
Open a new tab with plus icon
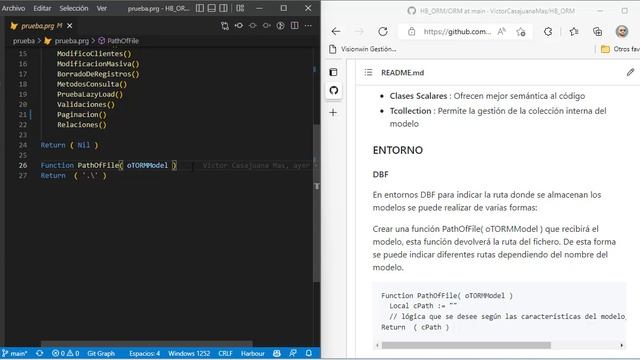(x=333, y=113)
